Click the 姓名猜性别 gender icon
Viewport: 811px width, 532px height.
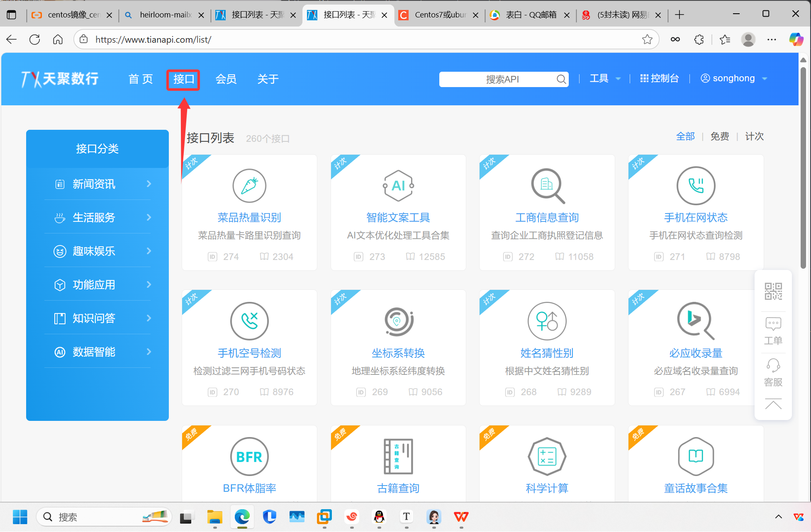click(x=547, y=321)
